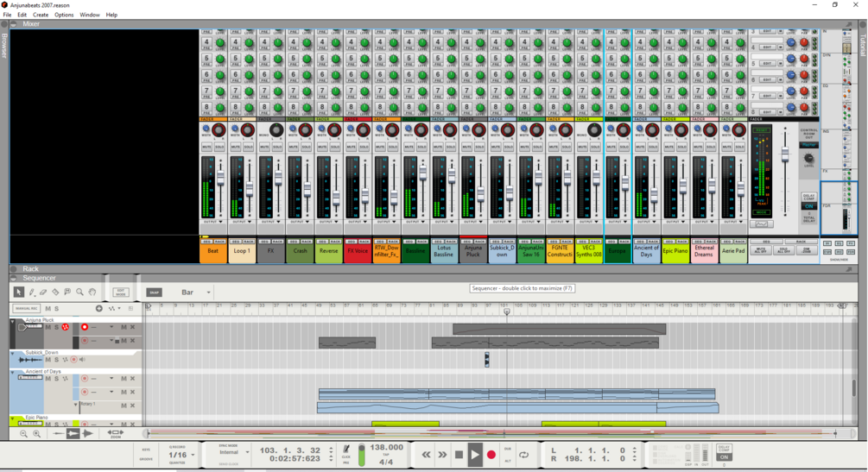Click the metronome CLICK icon
The image size is (868, 472).
coord(346,449)
